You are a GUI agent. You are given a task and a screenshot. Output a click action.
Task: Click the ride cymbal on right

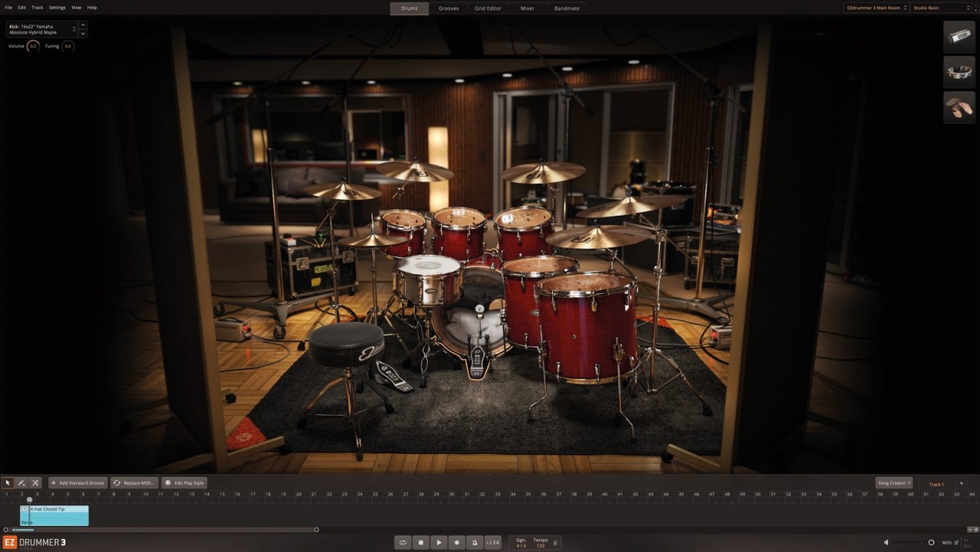599,237
